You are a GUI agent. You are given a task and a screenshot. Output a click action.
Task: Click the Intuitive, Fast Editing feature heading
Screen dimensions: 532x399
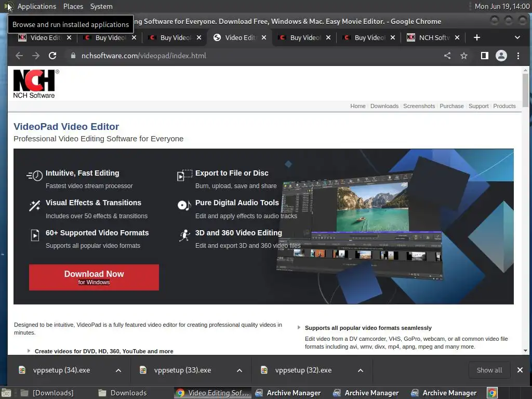pos(83,173)
